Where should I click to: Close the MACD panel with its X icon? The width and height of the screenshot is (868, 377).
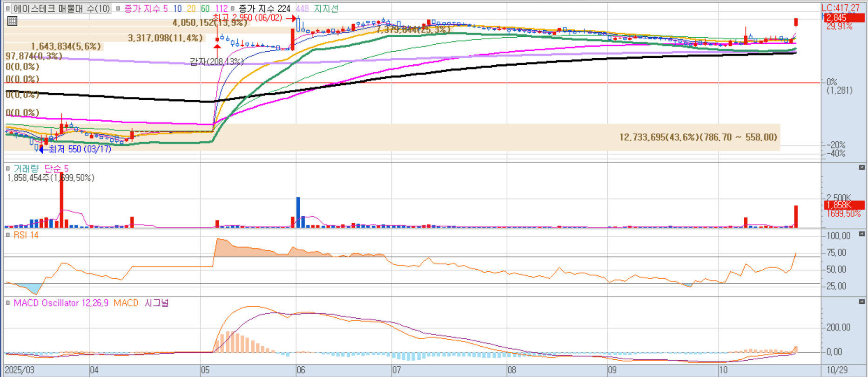(x=862, y=302)
